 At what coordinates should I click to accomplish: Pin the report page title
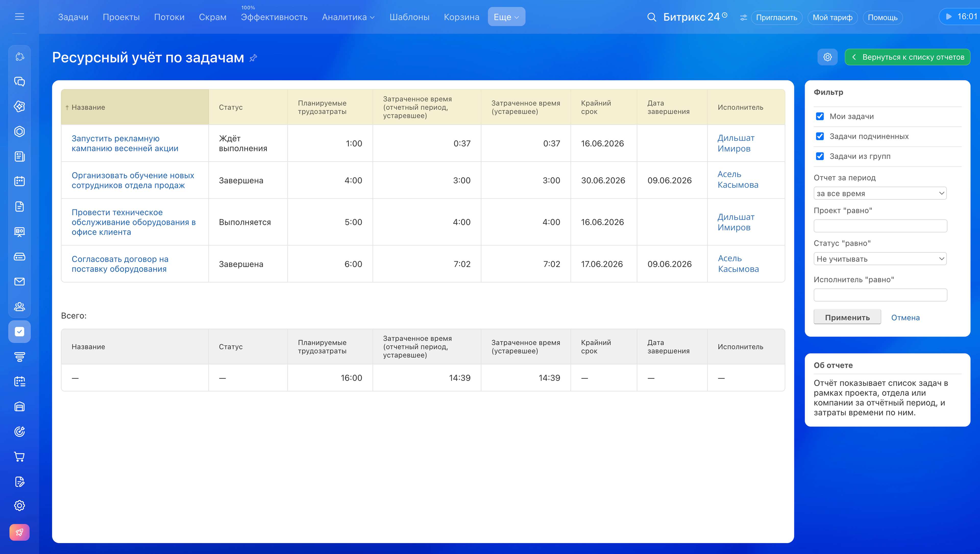tap(253, 58)
